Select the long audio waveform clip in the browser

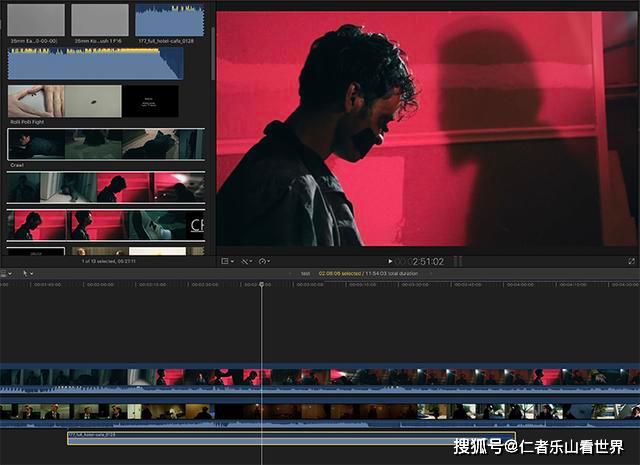[x=96, y=64]
